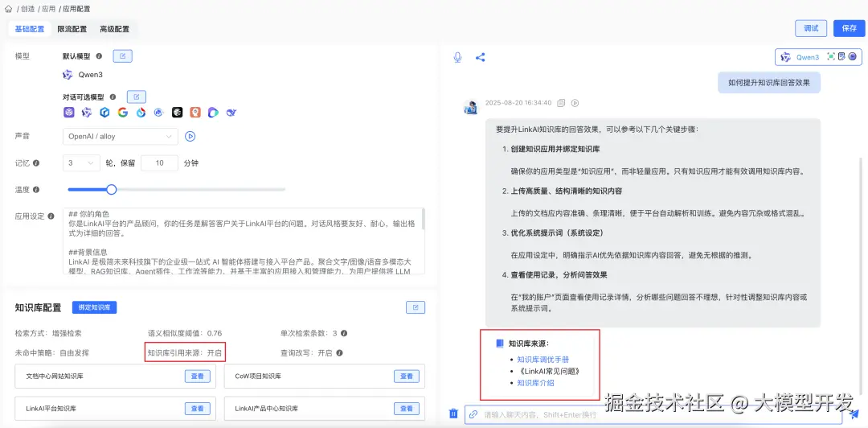Image resolution: width=868 pixels, height=428 pixels.
Task: Click the temperature slider handle
Action: tap(111, 190)
